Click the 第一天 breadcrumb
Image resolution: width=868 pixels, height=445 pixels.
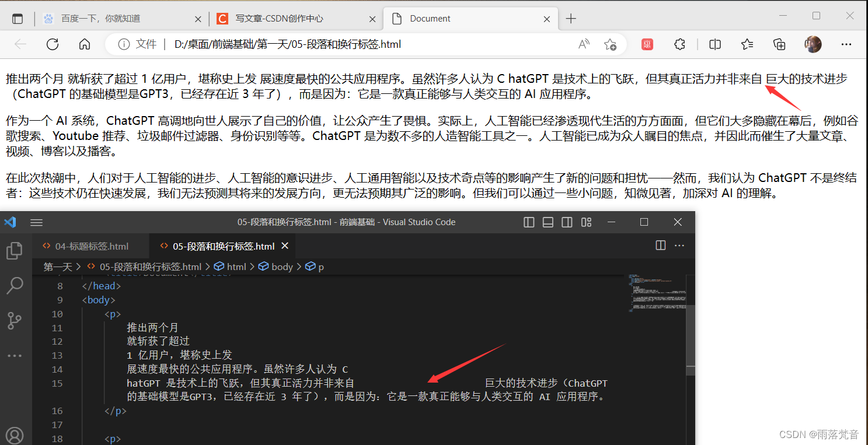pos(58,267)
